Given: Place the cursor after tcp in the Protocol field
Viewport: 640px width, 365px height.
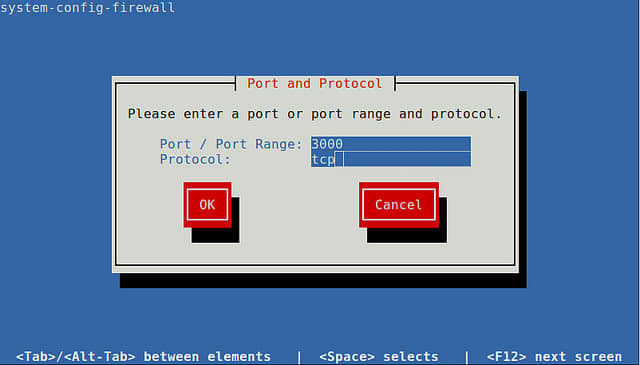Looking at the screenshot, I should click(x=339, y=159).
